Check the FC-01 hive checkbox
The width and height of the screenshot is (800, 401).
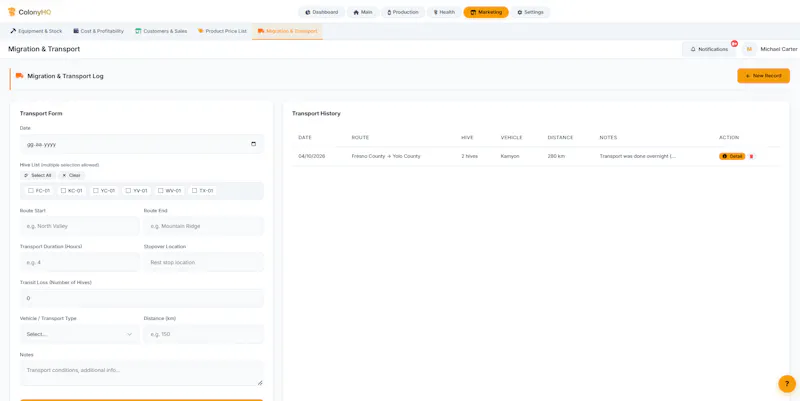(31, 191)
